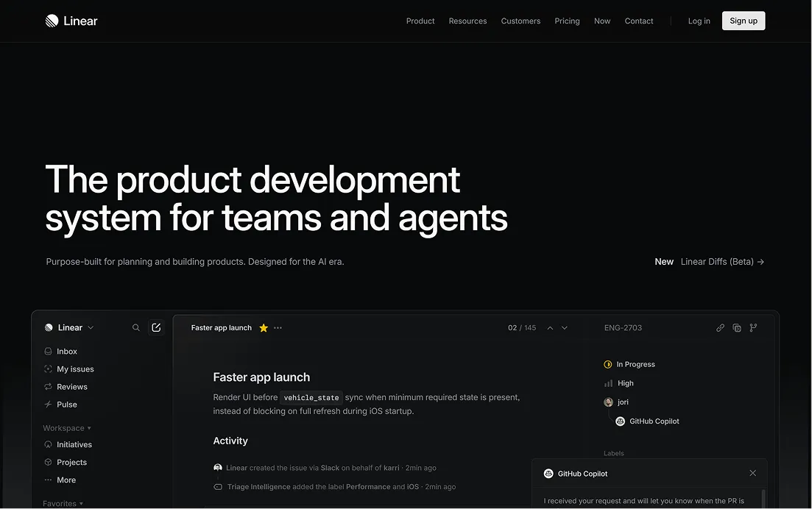This screenshot has height=509, width=812.
Task: Open the Pricing menu item
Action: 567,21
